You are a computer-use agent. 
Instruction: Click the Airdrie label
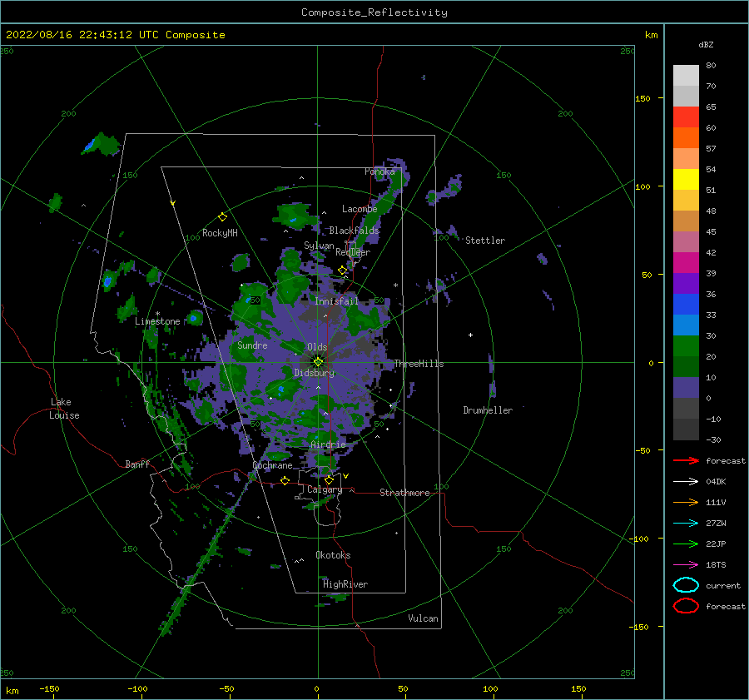(x=328, y=444)
